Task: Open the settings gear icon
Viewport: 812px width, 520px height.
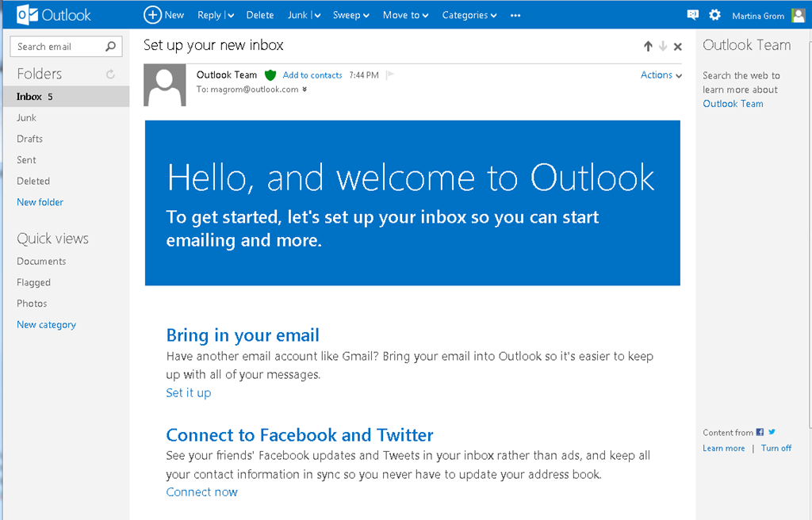Action: [714, 15]
